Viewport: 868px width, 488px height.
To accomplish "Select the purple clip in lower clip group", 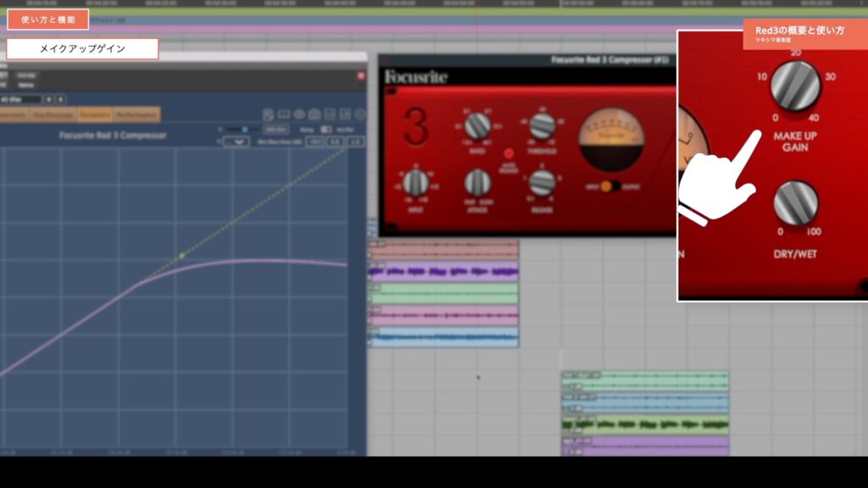I will (x=645, y=446).
